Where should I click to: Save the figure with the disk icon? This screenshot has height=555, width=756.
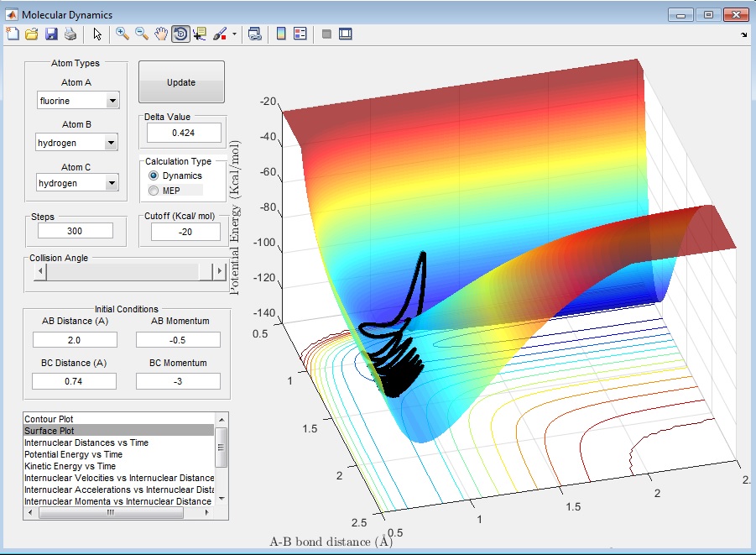click(51, 34)
